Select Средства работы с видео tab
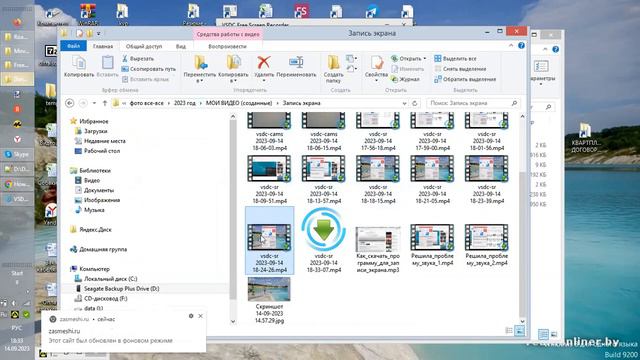This screenshot has height=360, width=640. [228, 34]
